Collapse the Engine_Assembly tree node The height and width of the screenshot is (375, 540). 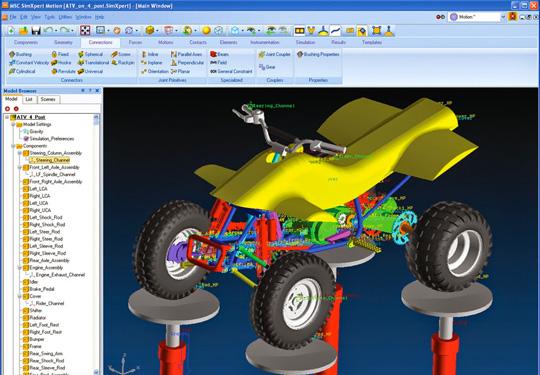click(x=20, y=268)
